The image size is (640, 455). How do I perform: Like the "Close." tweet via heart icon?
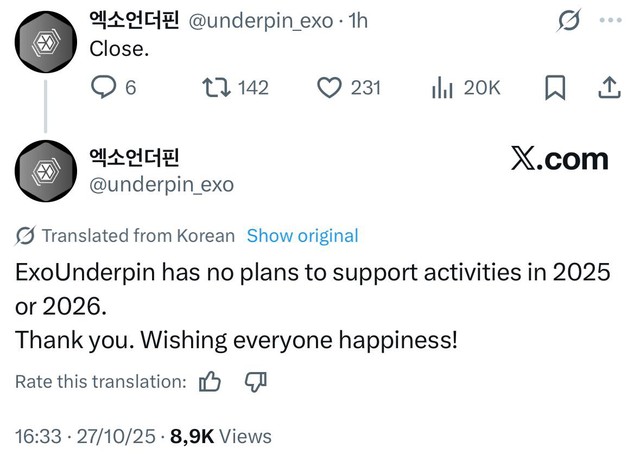tap(330, 88)
